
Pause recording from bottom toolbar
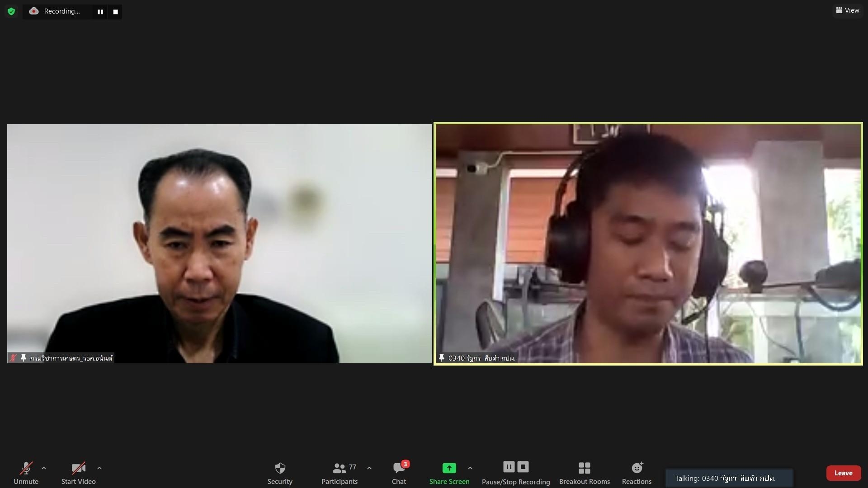point(509,467)
